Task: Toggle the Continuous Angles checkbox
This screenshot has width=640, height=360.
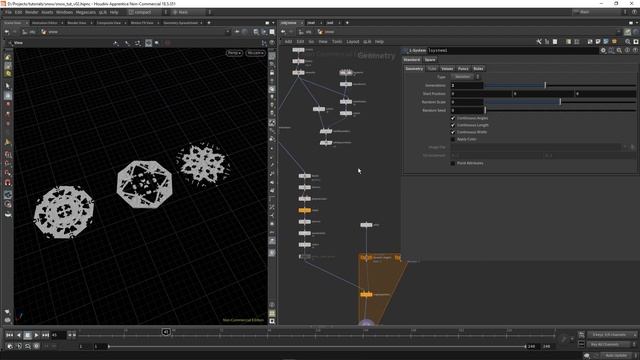Action: click(x=453, y=118)
